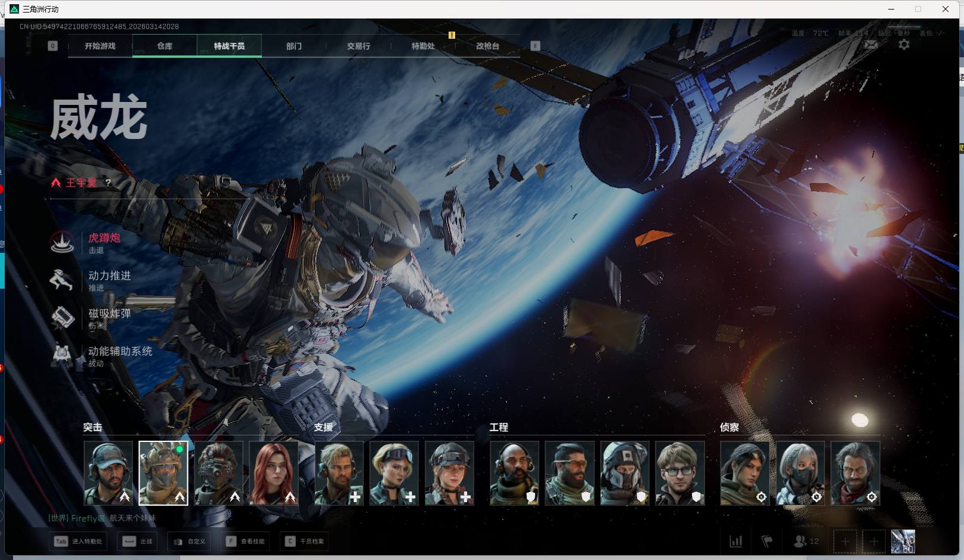964x560 pixels.
Task: Select the red-haired operator portrait under 突击
Action: tap(274, 473)
